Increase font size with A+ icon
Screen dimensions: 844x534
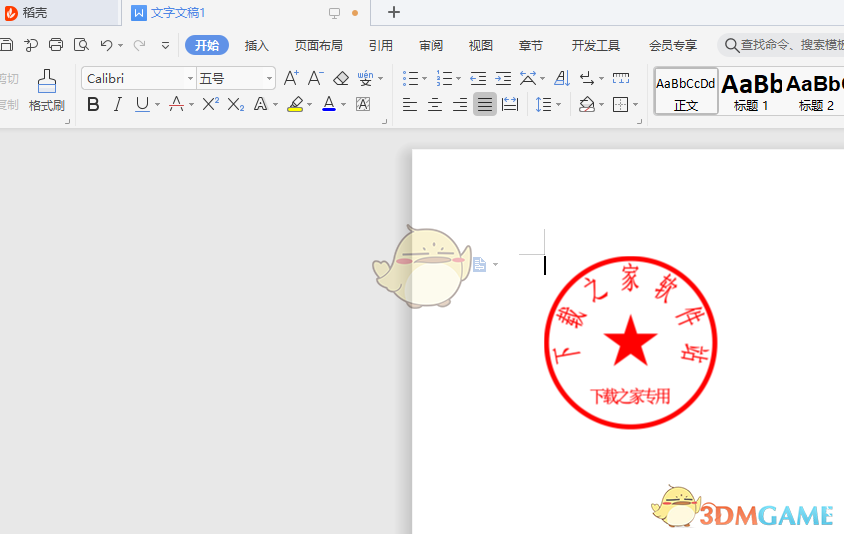coord(291,79)
